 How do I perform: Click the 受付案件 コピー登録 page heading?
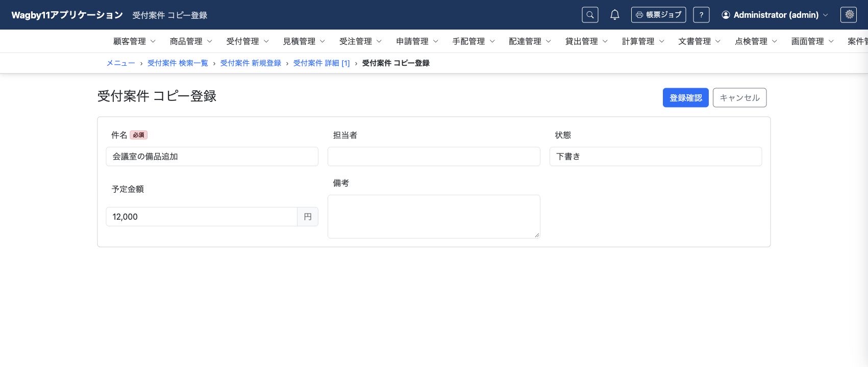click(157, 96)
